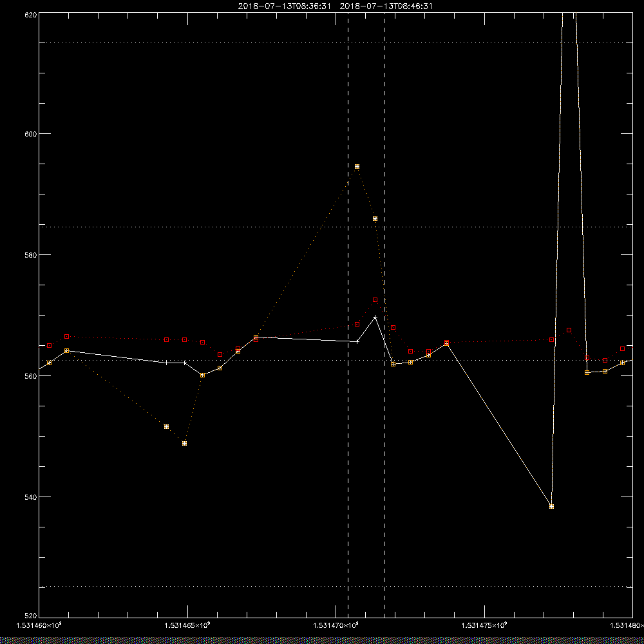The height and width of the screenshot is (644, 644).
Task: Click the y-axis label 580
Action: pos(31,254)
